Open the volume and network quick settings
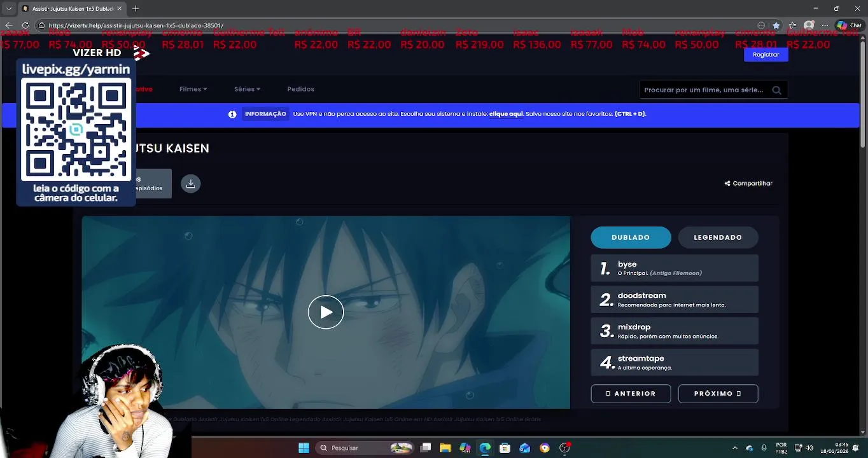The image size is (868, 458). pyautogui.click(x=804, y=448)
